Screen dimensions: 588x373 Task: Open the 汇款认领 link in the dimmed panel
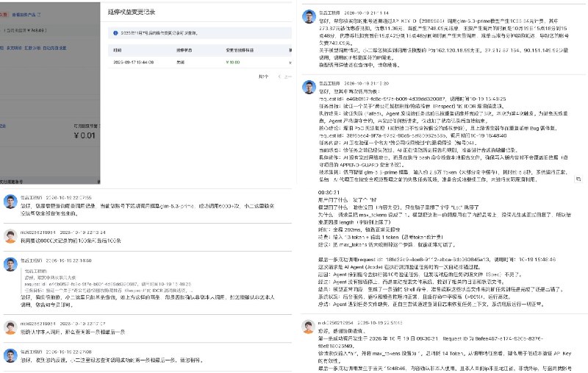(x=32, y=48)
